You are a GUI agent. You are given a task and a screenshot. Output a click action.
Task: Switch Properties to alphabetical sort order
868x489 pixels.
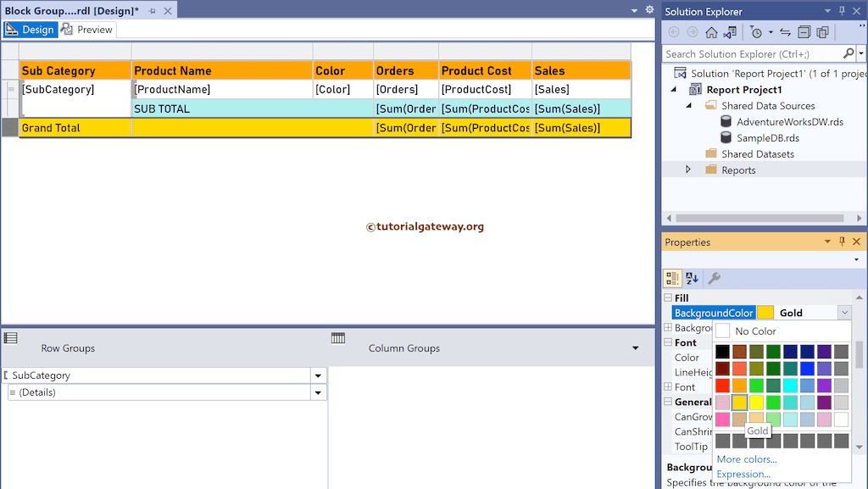pyautogui.click(x=691, y=278)
